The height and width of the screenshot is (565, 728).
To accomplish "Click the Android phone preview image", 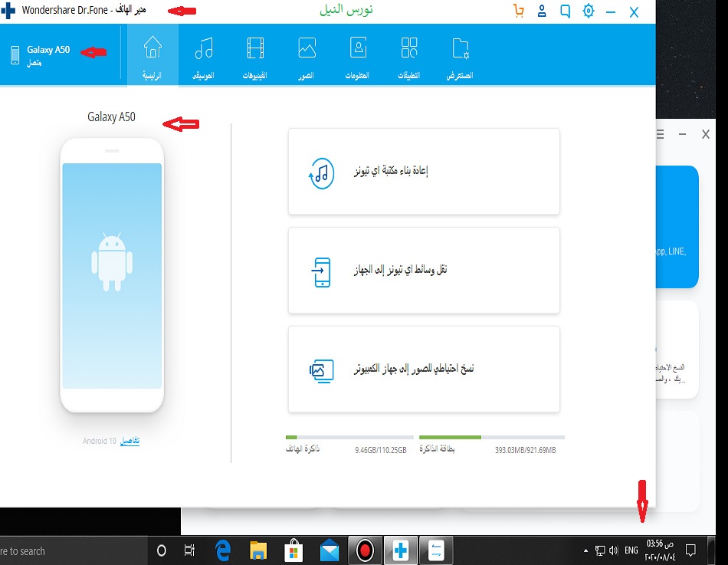I will (x=112, y=275).
